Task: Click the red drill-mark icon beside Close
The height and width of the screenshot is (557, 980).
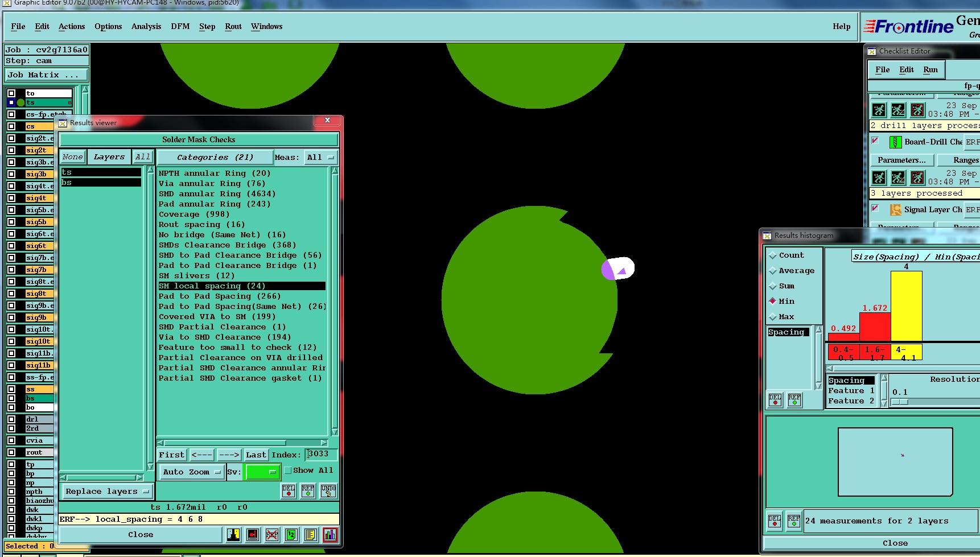Action: click(253, 535)
